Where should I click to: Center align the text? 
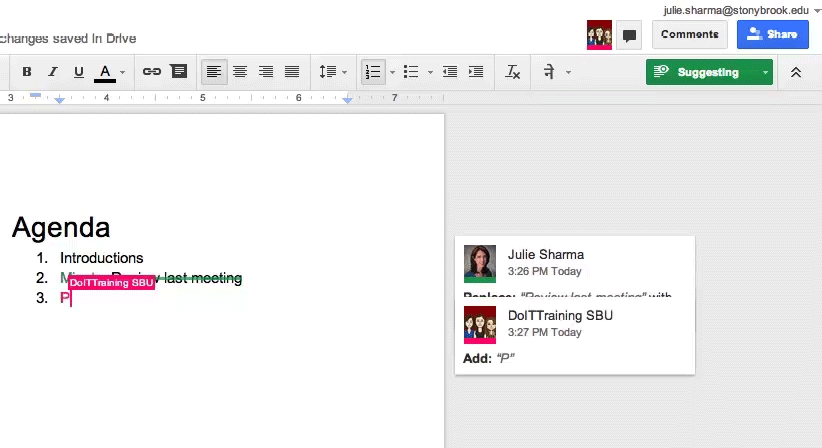pos(240,72)
